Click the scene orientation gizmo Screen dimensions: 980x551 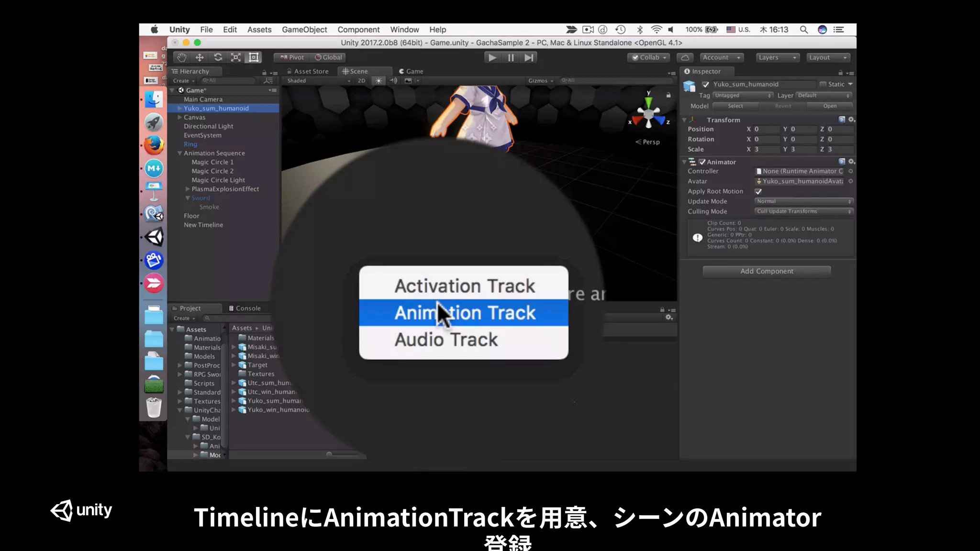click(648, 113)
